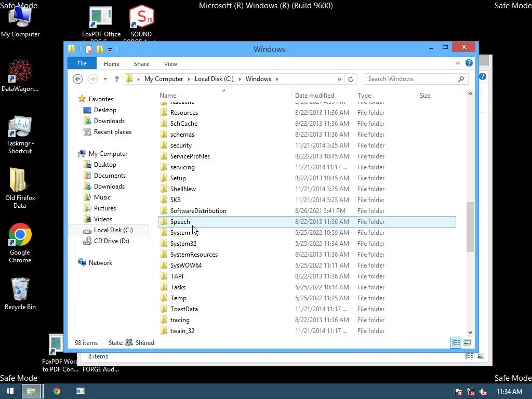Screen dimensions: 532x399
Task: Click My Computer in address breadcrumb
Action: (x=164, y=79)
